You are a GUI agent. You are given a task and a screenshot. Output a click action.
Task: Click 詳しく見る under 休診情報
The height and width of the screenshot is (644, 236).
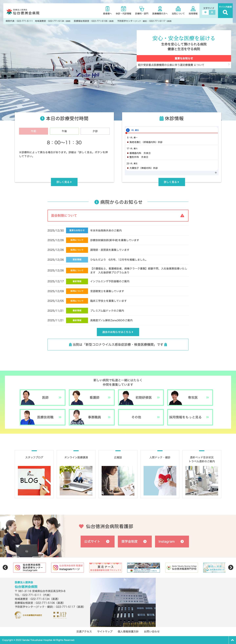[x=172, y=182]
